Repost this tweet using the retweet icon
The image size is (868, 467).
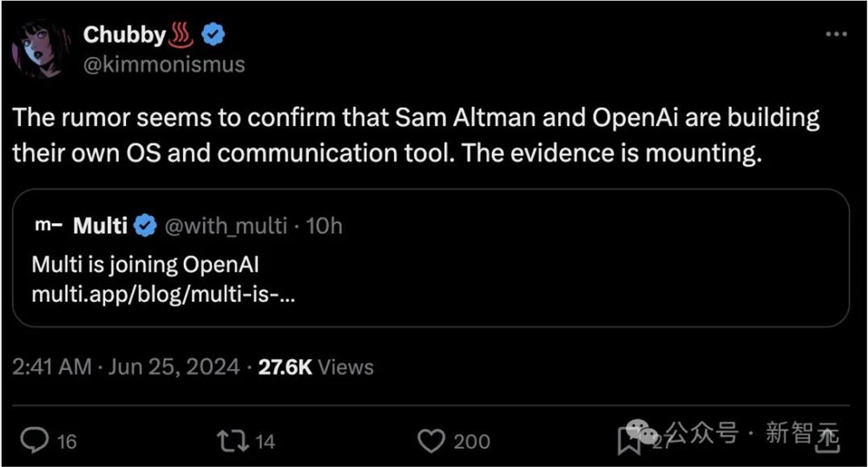click(233, 441)
